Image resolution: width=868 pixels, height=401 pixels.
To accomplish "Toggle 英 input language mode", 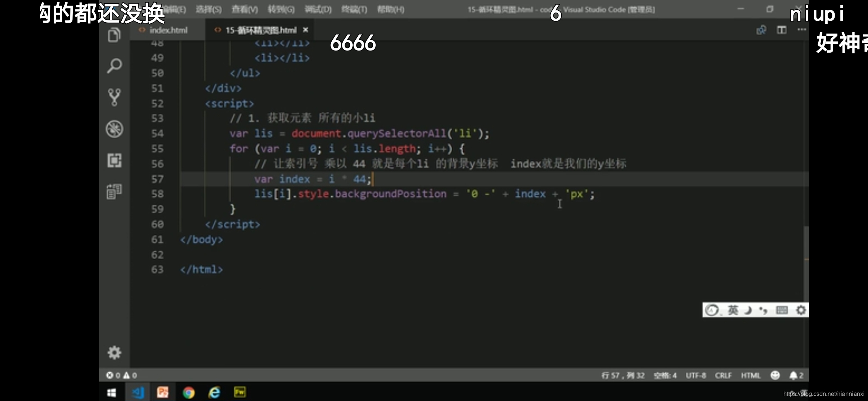I will click(733, 310).
